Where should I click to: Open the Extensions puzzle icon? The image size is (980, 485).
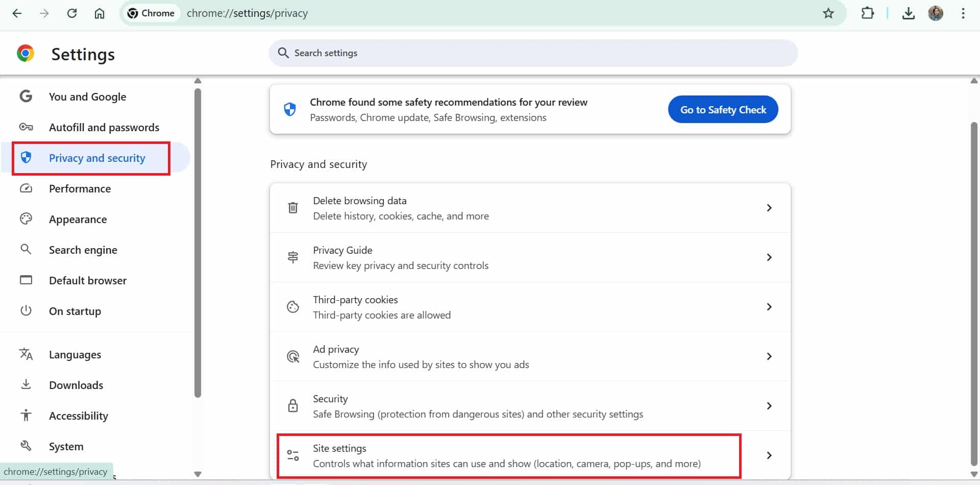[867, 13]
